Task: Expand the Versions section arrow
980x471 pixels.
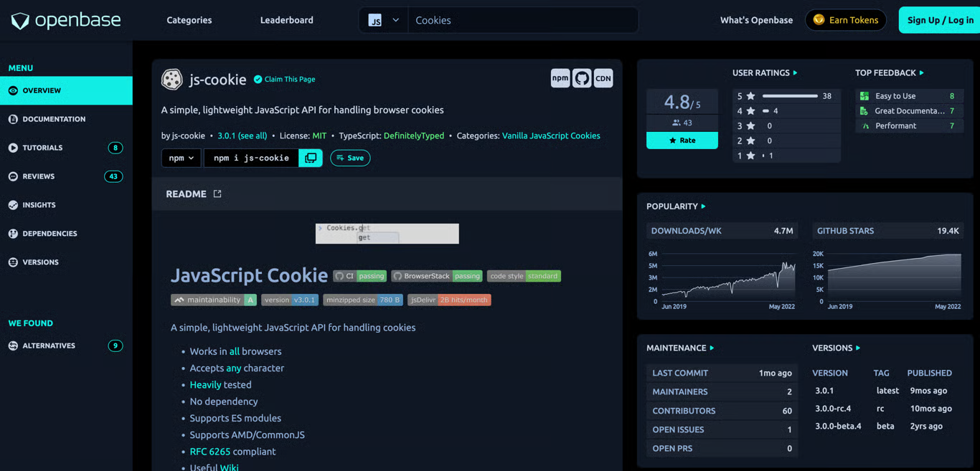Action: pyautogui.click(x=858, y=348)
